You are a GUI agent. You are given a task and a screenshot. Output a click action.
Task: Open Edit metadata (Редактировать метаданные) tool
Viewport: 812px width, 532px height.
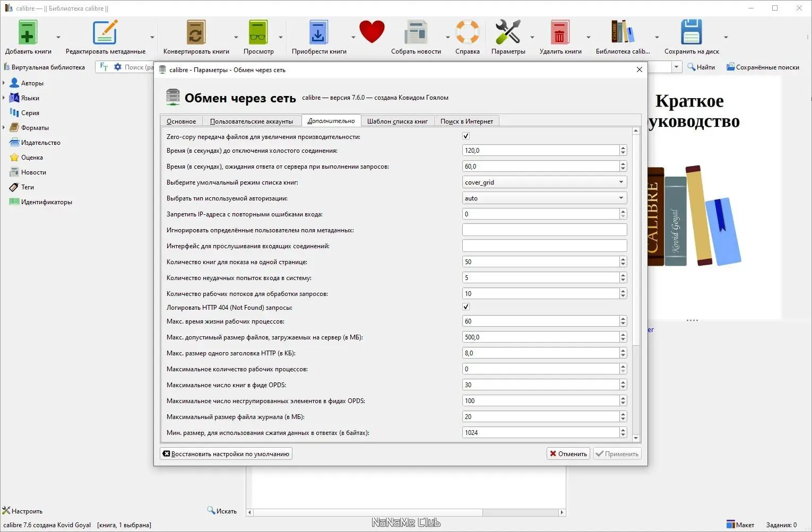pyautogui.click(x=105, y=32)
